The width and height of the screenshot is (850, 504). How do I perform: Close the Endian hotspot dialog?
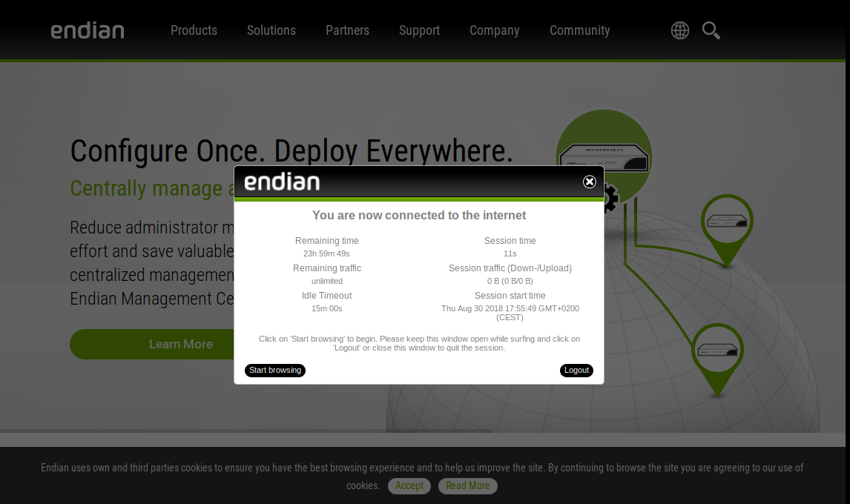click(x=589, y=182)
